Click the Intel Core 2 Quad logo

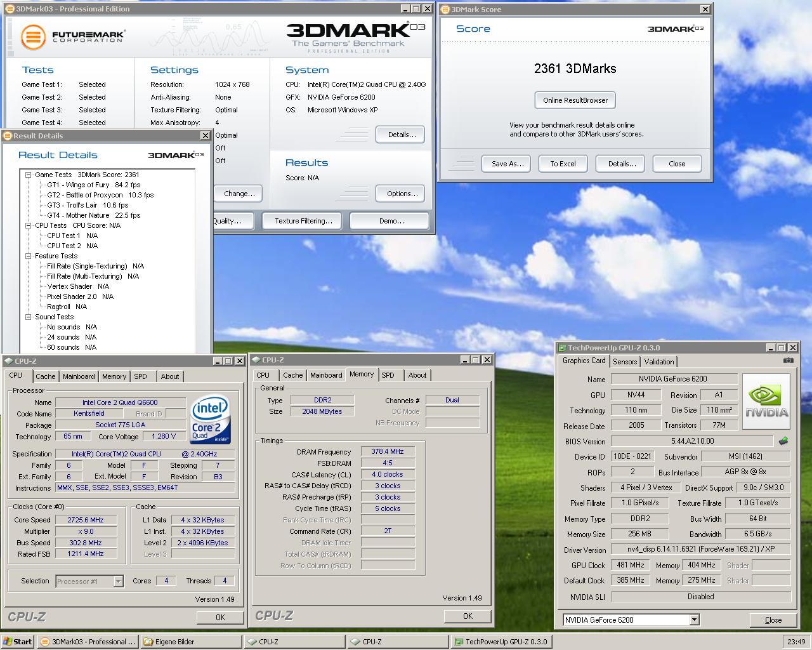pos(211,420)
